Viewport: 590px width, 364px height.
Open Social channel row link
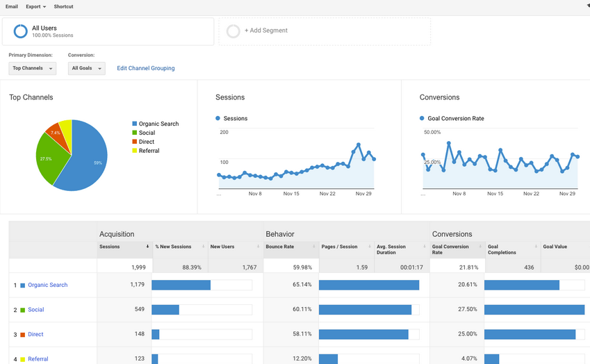click(35, 310)
